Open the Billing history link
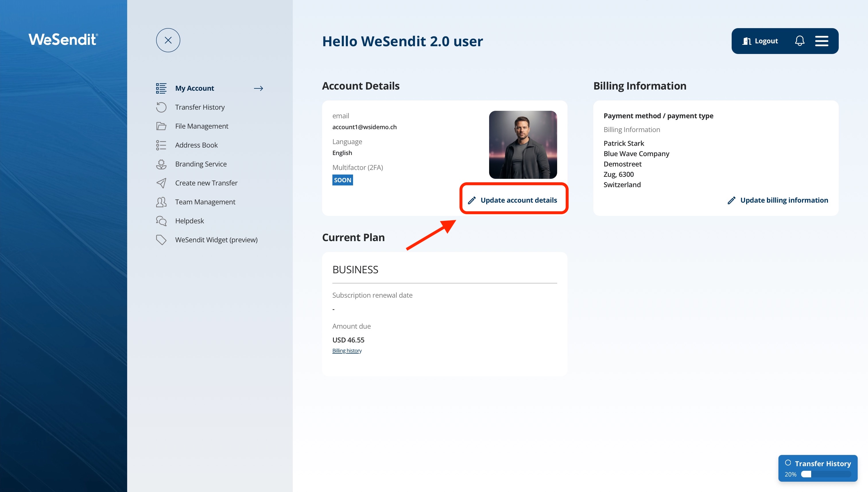868x492 pixels. pyautogui.click(x=347, y=350)
